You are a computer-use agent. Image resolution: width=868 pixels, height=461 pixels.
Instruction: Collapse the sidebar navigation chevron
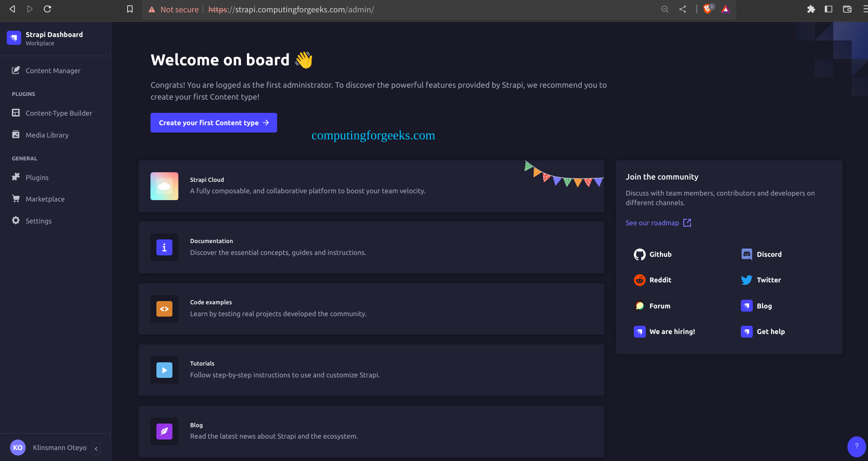(96, 449)
